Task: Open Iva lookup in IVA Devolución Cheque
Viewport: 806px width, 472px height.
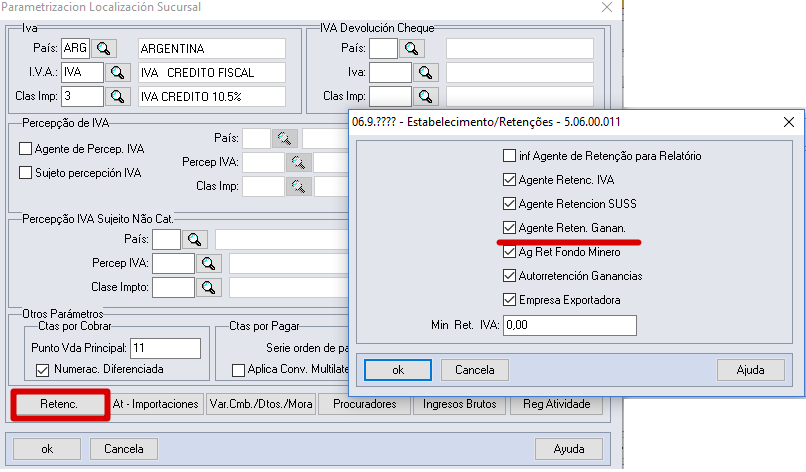Action: (426, 72)
